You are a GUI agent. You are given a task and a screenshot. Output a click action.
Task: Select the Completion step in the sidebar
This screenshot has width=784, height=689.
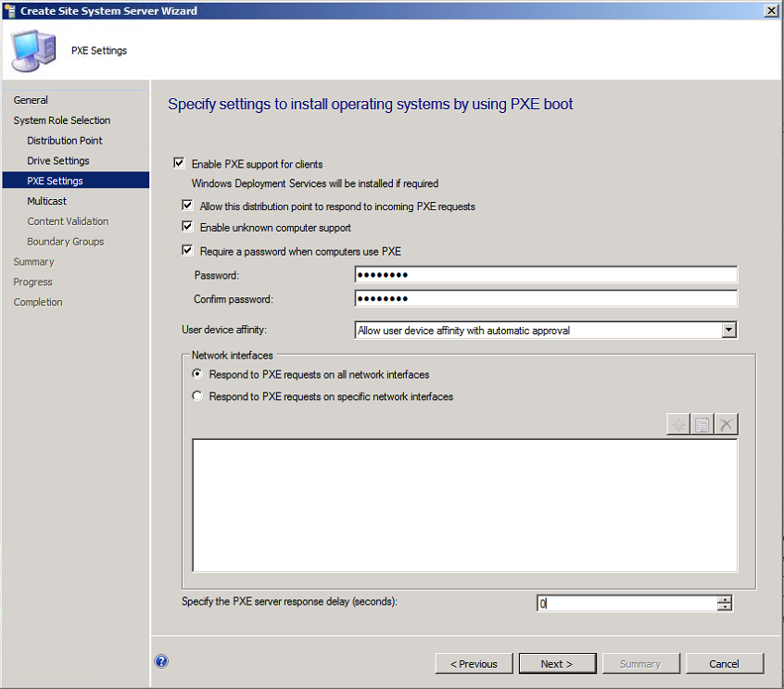pyautogui.click(x=38, y=302)
